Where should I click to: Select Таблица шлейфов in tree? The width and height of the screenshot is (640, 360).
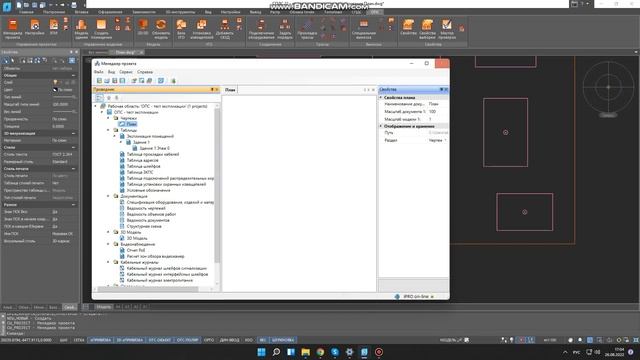click(143, 166)
